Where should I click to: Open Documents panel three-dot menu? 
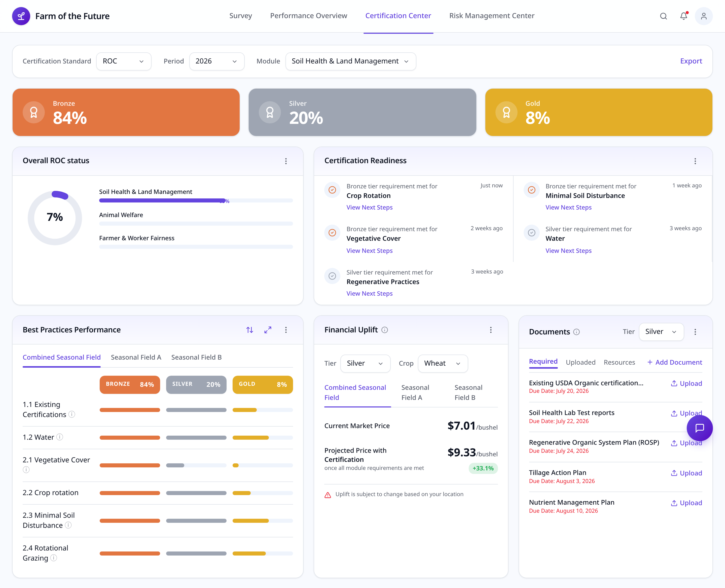pos(695,332)
